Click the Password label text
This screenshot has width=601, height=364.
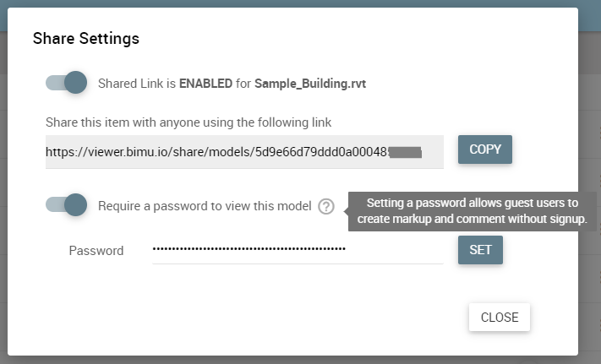(x=96, y=251)
